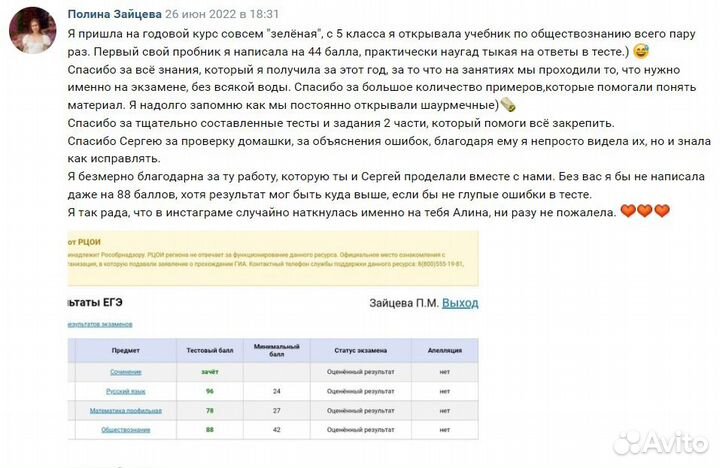Click the attached ЕГЭ results screenshot notice banner
The width and height of the screenshot is (720, 468).
coord(273,258)
